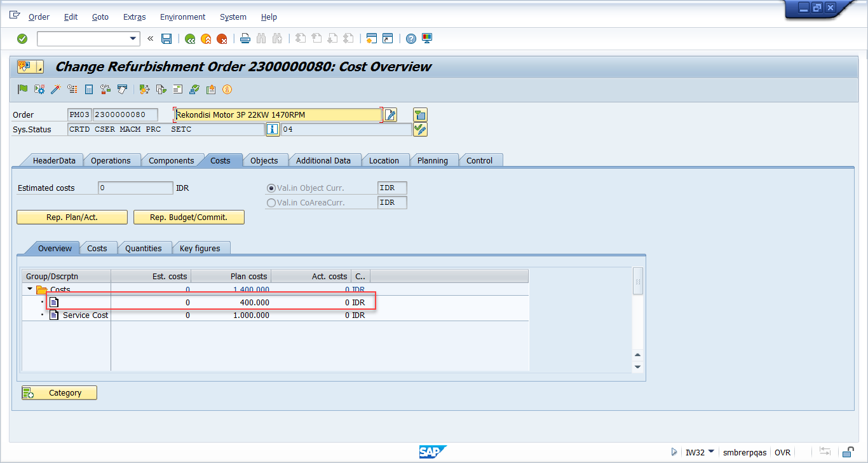Click the red Cancel icon in toolbar
The width and height of the screenshot is (868, 463).
coord(222,39)
